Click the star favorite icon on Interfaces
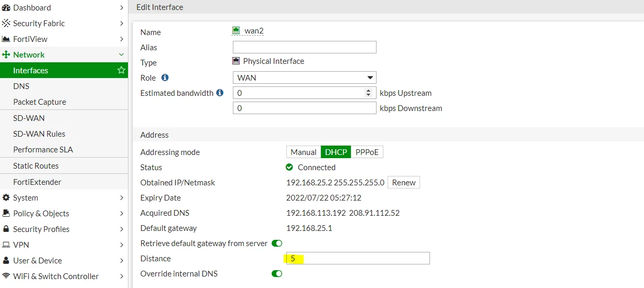The width and height of the screenshot is (644, 288). click(x=121, y=70)
